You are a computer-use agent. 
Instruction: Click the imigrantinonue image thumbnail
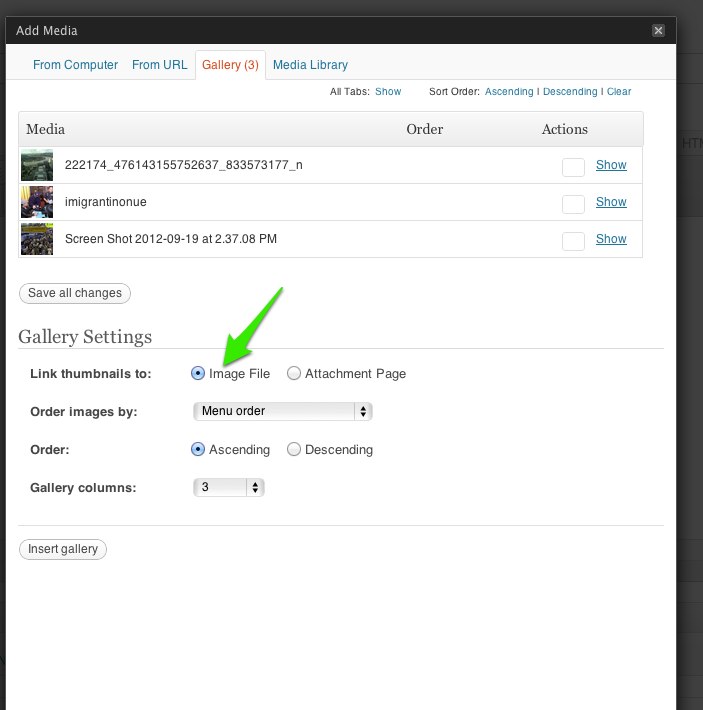37,202
